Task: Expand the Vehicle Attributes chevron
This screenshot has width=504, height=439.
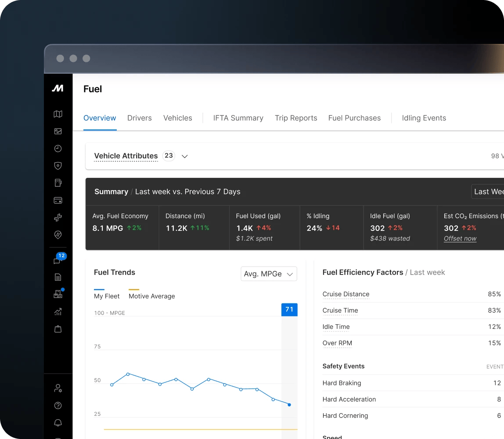Action: pyautogui.click(x=184, y=157)
